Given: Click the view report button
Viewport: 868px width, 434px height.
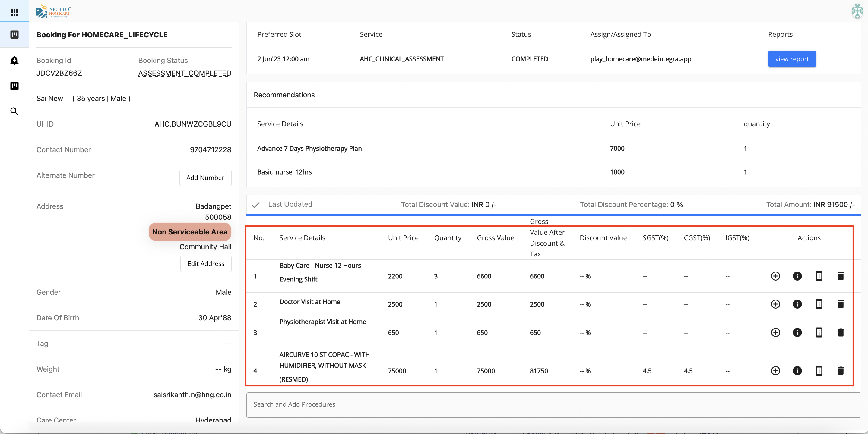Looking at the screenshot, I should coord(791,59).
